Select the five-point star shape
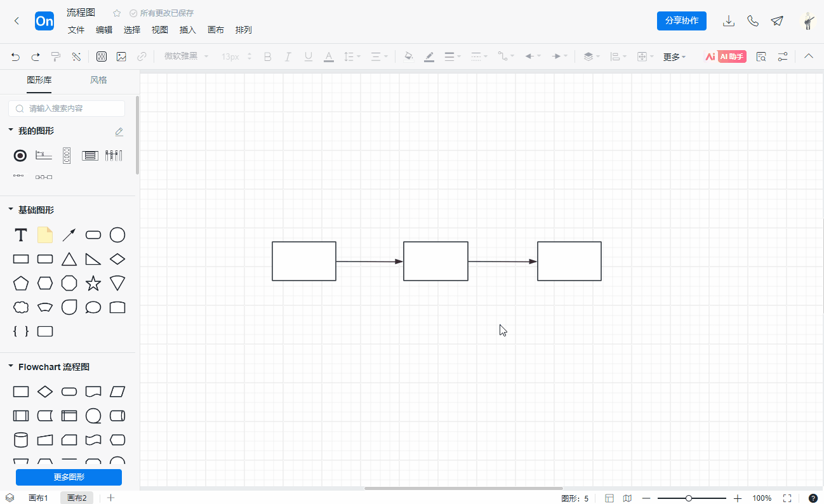The image size is (824, 504). point(93,283)
